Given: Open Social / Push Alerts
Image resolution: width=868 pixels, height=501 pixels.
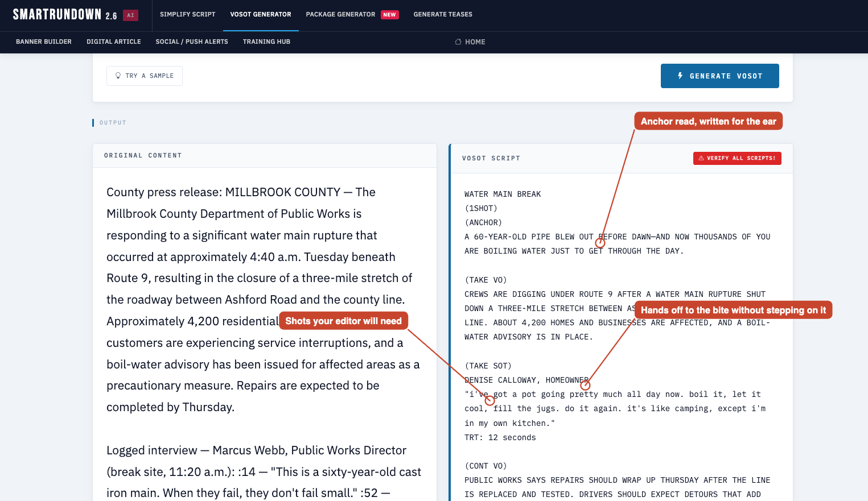Looking at the screenshot, I should (x=192, y=42).
